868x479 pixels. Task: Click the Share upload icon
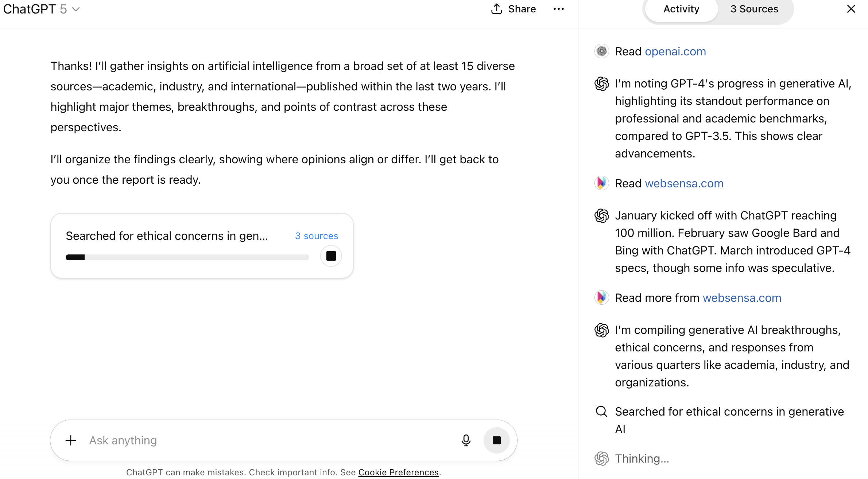[x=497, y=9]
